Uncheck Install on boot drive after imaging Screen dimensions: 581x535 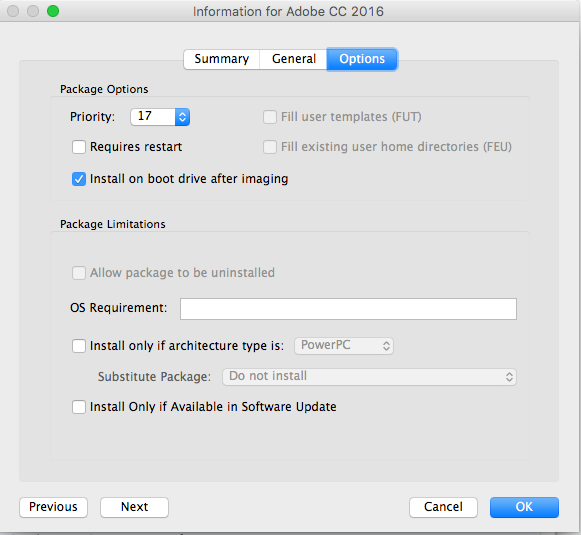pos(79,179)
